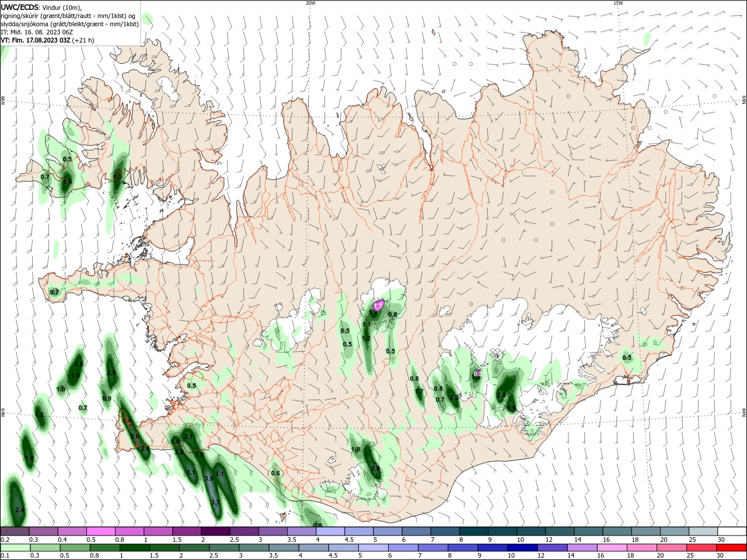Click the 3.7 precipitation value label
The height and width of the screenshot is (560, 747).
pos(215,502)
